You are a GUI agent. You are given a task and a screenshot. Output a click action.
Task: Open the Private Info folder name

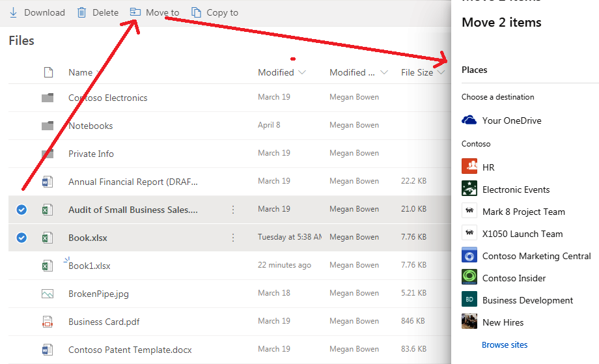click(91, 154)
